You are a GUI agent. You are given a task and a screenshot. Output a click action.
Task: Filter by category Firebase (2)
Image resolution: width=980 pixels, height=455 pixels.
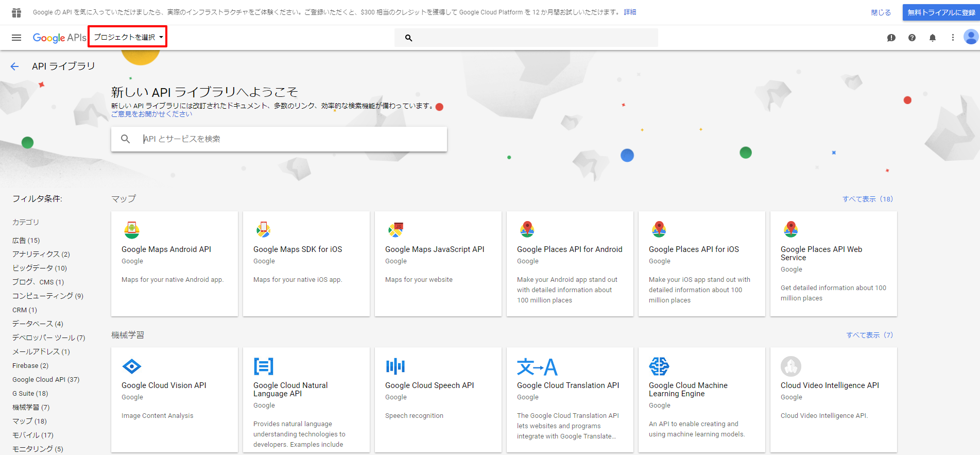coord(30,365)
